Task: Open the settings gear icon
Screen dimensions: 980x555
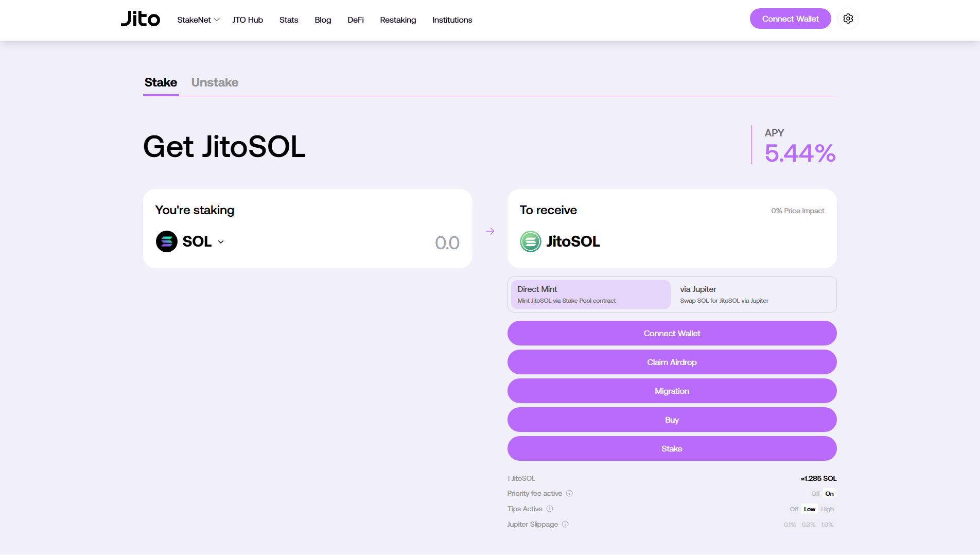Action: [848, 19]
